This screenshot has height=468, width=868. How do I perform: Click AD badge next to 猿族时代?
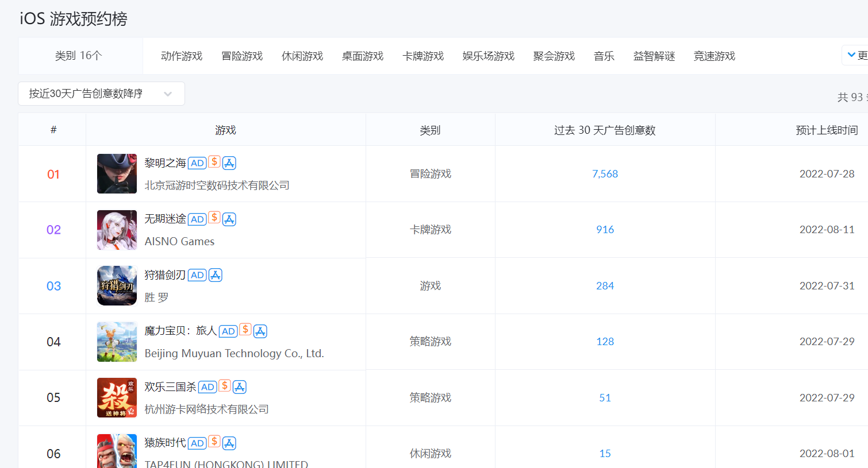tap(197, 443)
